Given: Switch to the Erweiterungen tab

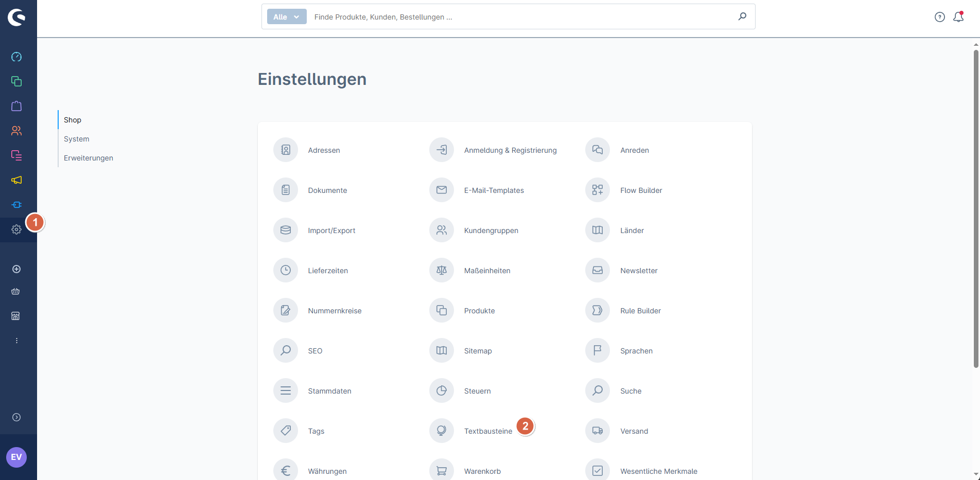Looking at the screenshot, I should pos(89,158).
